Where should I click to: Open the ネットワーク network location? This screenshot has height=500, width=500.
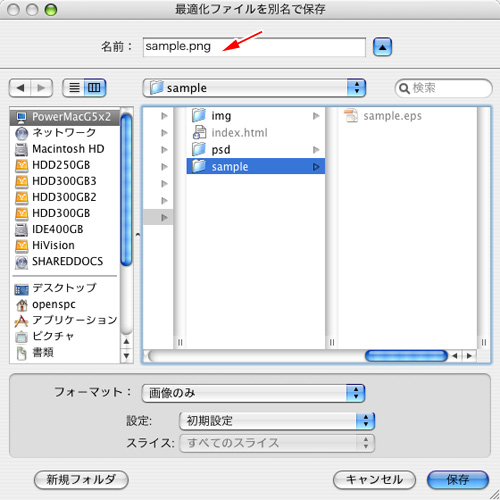(x=65, y=133)
